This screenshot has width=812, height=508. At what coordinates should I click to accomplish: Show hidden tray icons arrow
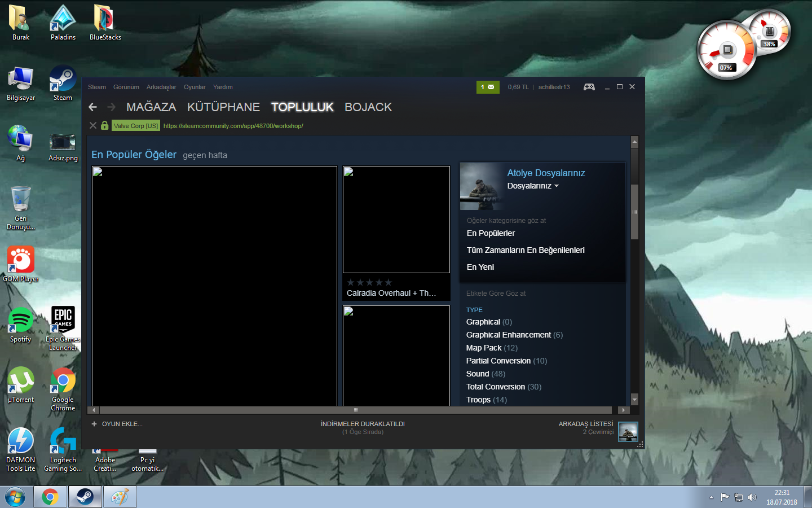pyautogui.click(x=711, y=497)
